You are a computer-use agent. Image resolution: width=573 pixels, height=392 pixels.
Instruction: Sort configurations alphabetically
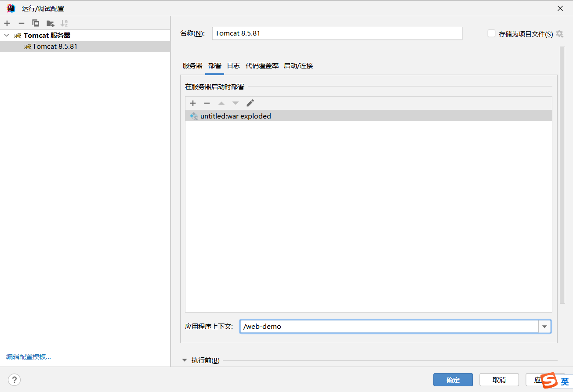(x=64, y=23)
